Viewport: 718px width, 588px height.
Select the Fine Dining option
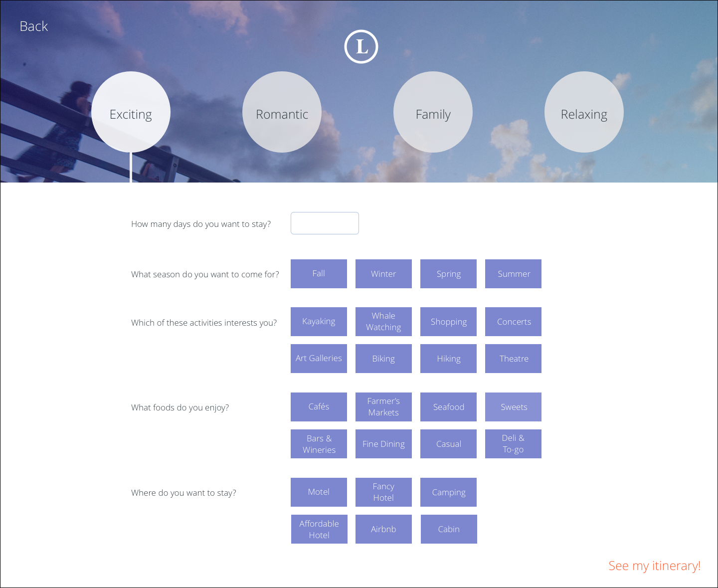(383, 444)
